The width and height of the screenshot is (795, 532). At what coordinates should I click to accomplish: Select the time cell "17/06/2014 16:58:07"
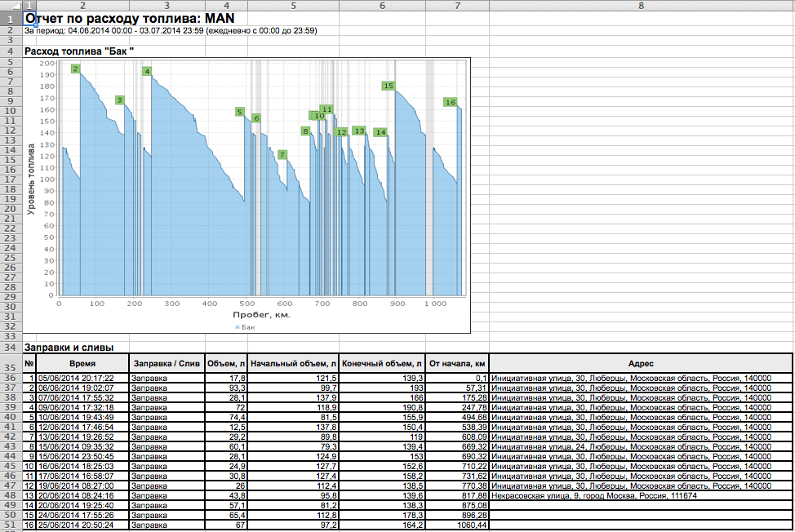coord(82,477)
